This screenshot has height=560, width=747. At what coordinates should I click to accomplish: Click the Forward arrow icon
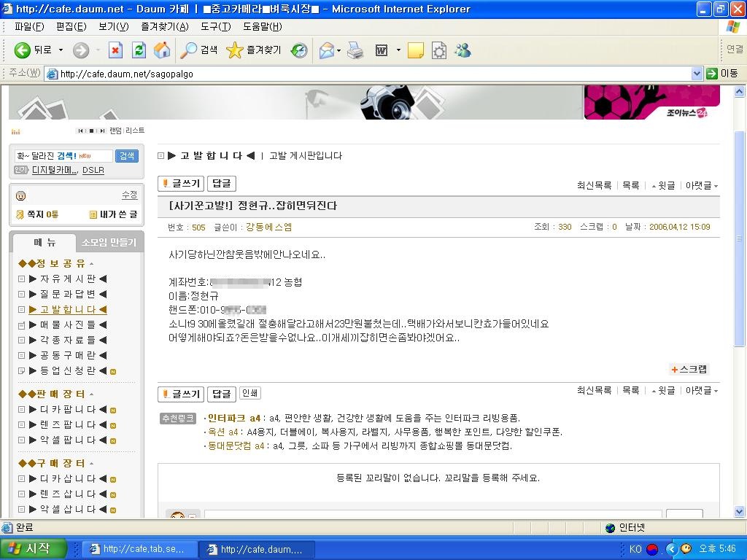pos(81,50)
